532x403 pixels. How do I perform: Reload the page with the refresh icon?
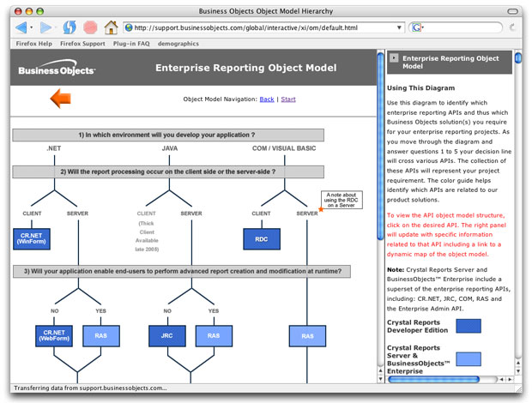pyautogui.click(x=70, y=27)
